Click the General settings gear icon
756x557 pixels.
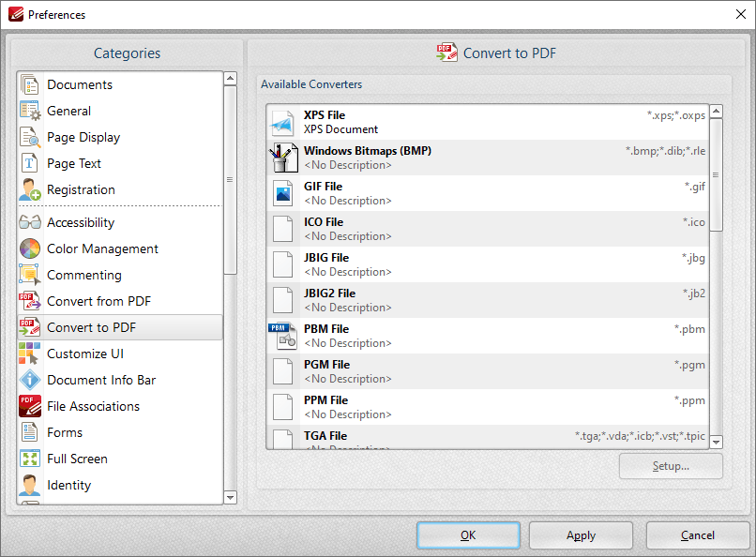(x=30, y=111)
